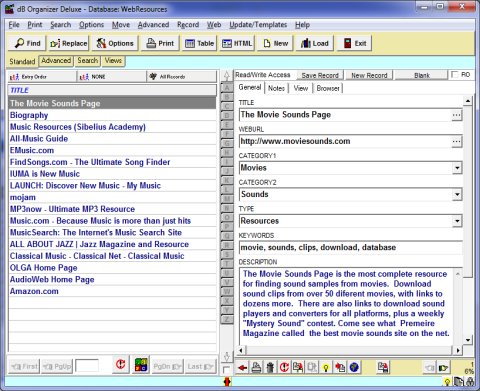Jump to letter A in the alphabet index
Image resolution: width=480 pixels, height=391 pixels.
[227, 88]
